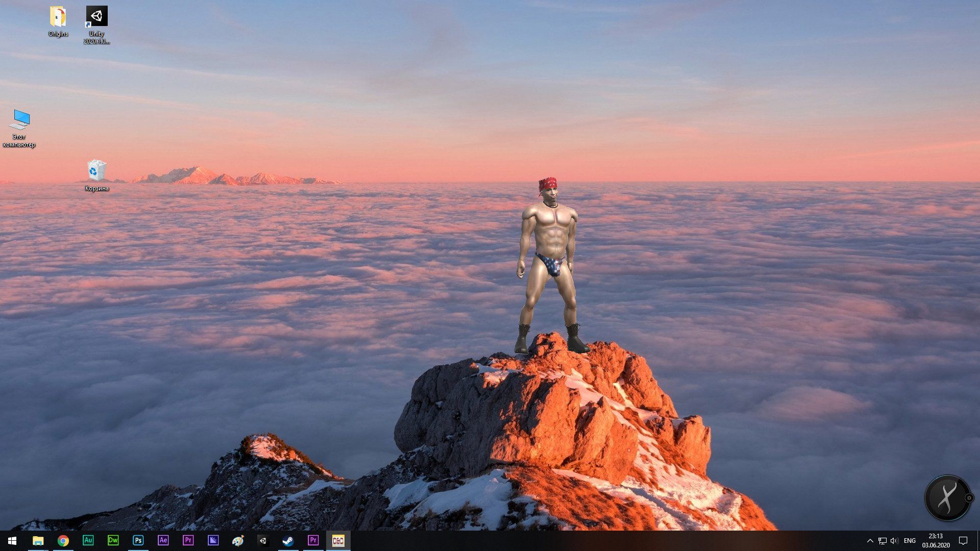This screenshot has width=980, height=551.
Task: Open the Корзина recycle bin
Action: [x=96, y=171]
